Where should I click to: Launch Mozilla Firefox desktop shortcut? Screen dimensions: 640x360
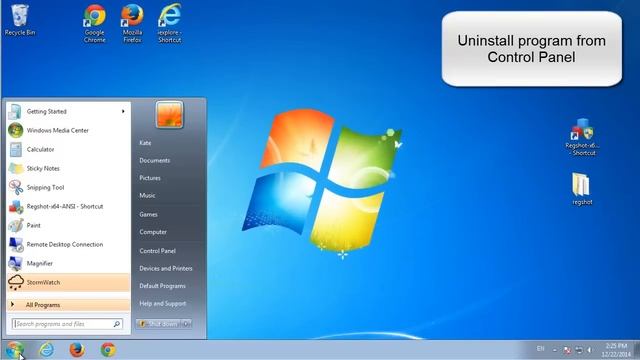click(x=132, y=23)
